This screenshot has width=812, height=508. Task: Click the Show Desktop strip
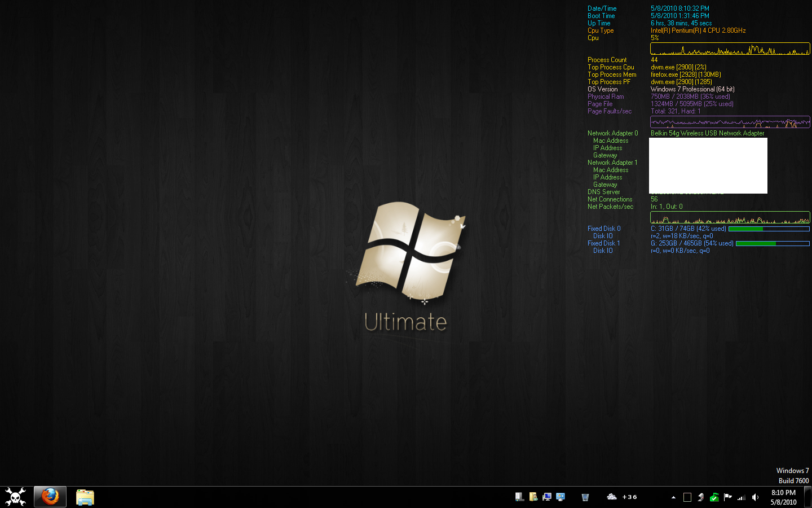click(808, 497)
